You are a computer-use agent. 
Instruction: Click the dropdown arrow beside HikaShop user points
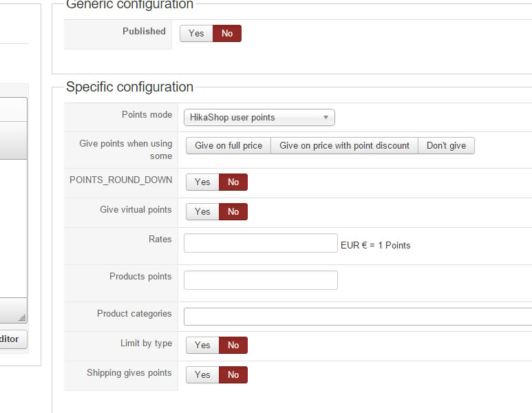pyautogui.click(x=326, y=118)
